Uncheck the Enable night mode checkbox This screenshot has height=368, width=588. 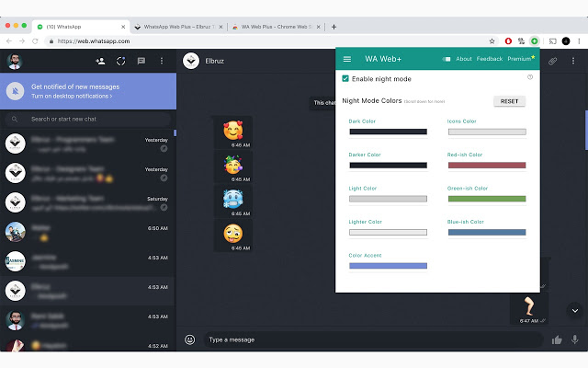tap(345, 79)
